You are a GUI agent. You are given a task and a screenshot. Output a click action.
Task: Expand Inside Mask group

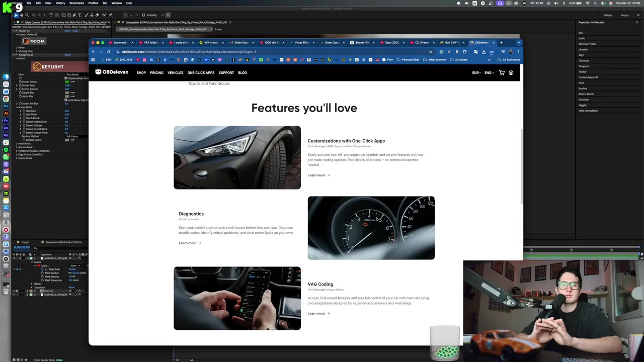pos(17,143)
